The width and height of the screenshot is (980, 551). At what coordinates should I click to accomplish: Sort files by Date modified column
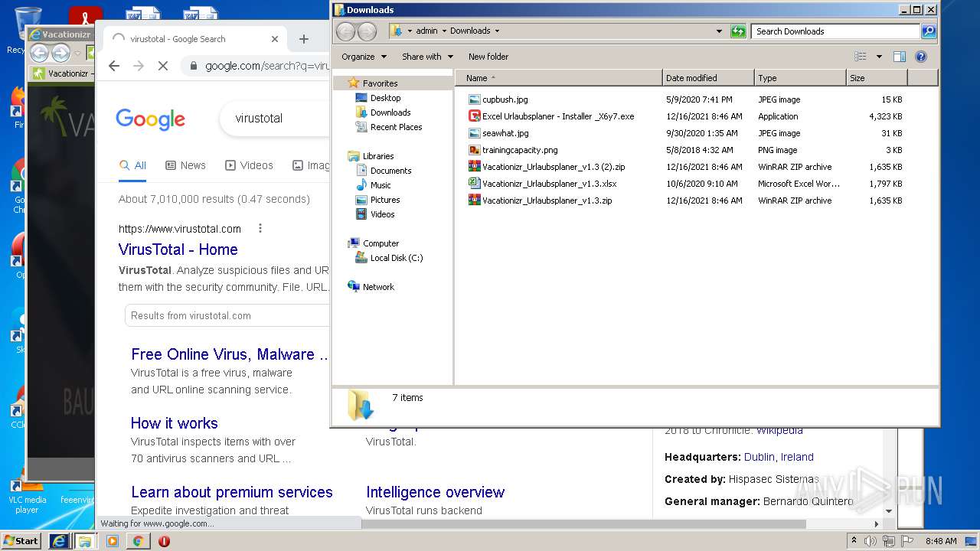(x=708, y=78)
